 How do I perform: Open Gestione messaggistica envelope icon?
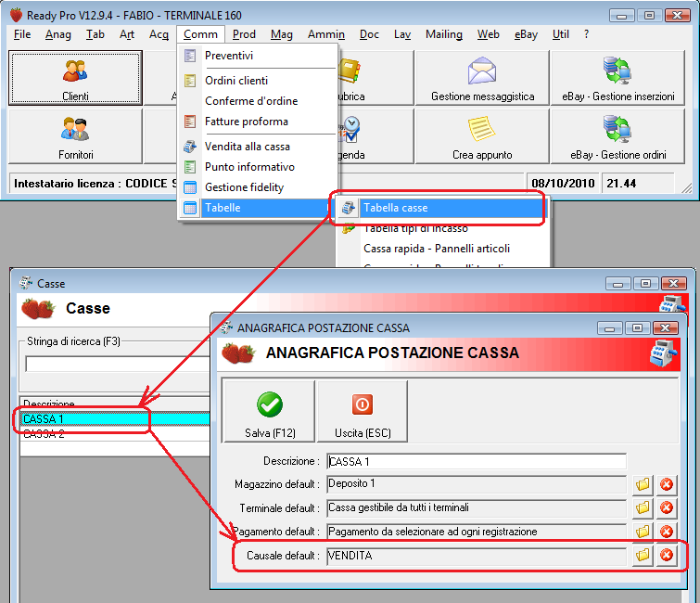[482, 71]
